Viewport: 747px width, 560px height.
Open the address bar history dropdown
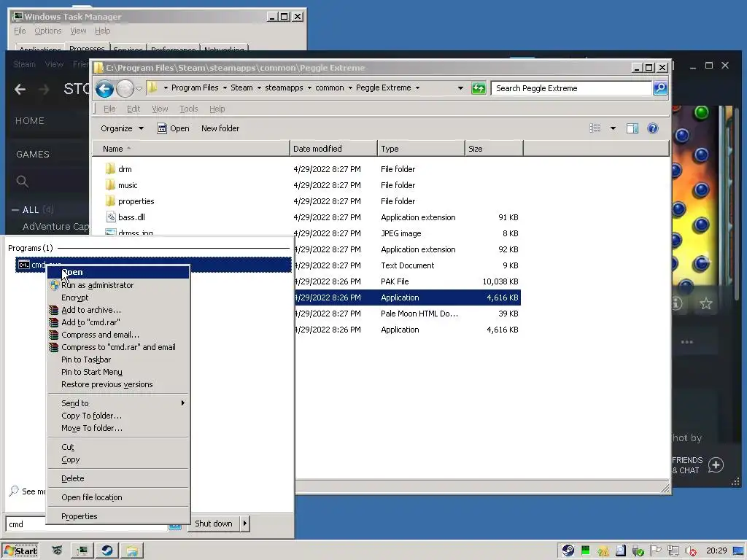coord(460,88)
